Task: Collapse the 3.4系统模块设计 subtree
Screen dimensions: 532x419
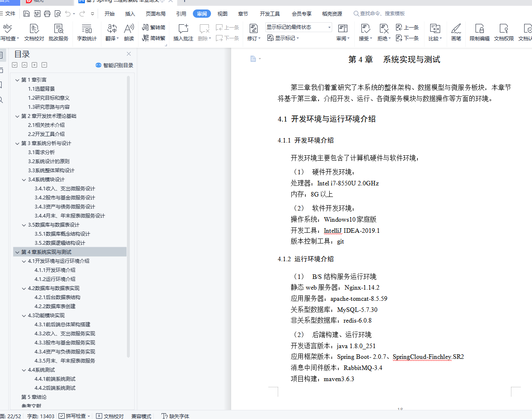Action: (x=24, y=180)
